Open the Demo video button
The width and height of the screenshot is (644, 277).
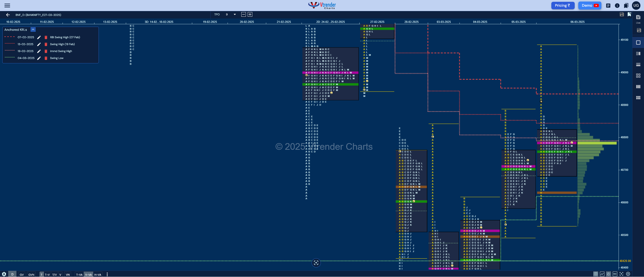point(590,5)
